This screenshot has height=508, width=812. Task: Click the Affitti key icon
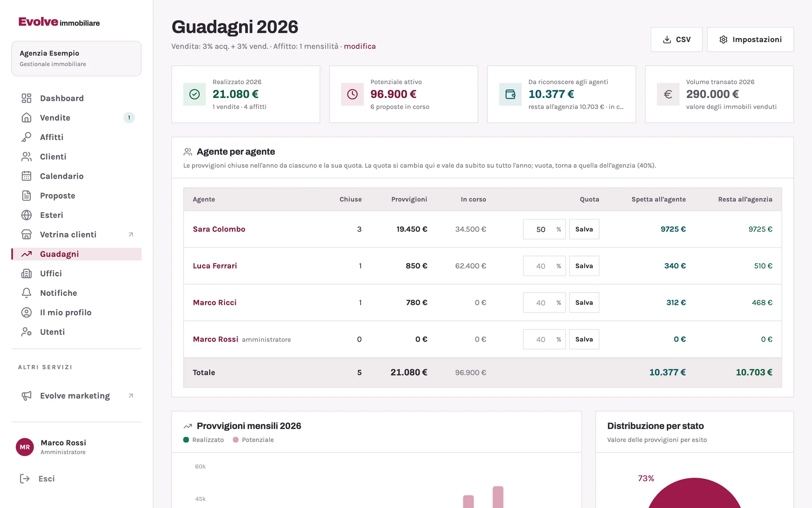26,137
